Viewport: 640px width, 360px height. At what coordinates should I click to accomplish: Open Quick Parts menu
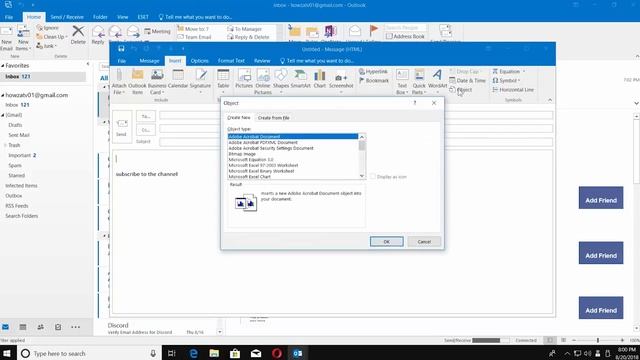coord(419,82)
